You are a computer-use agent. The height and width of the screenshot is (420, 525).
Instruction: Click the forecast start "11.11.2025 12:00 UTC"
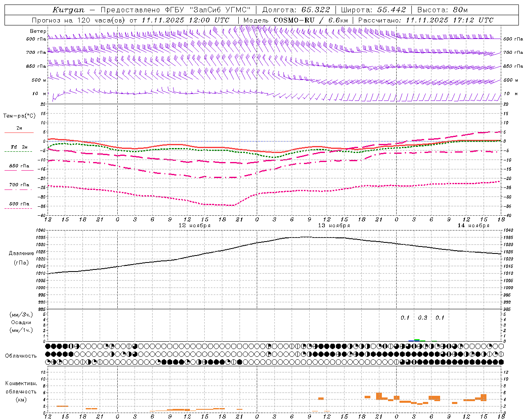point(185,20)
